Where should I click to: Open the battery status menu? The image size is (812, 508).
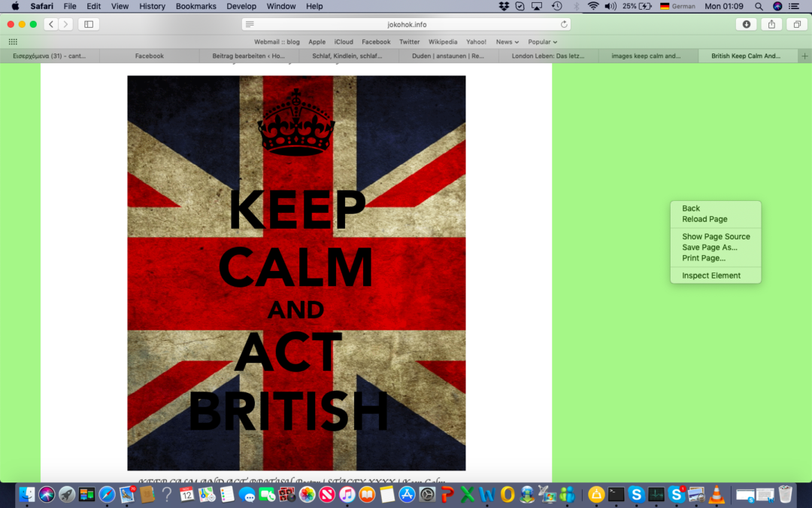637,6
